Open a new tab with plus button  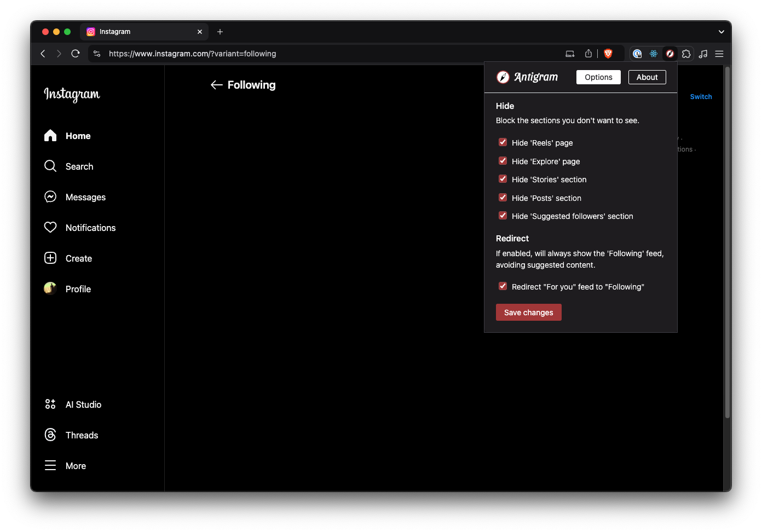tap(220, 32)
